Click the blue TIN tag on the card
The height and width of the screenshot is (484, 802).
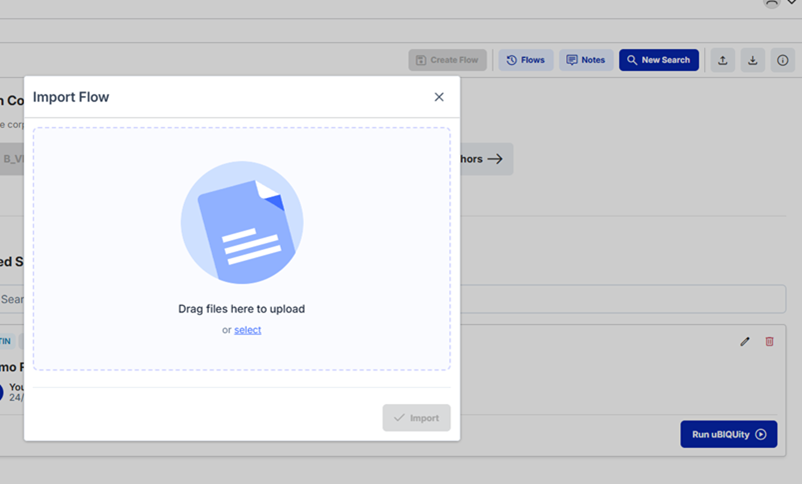pos(7,341)
